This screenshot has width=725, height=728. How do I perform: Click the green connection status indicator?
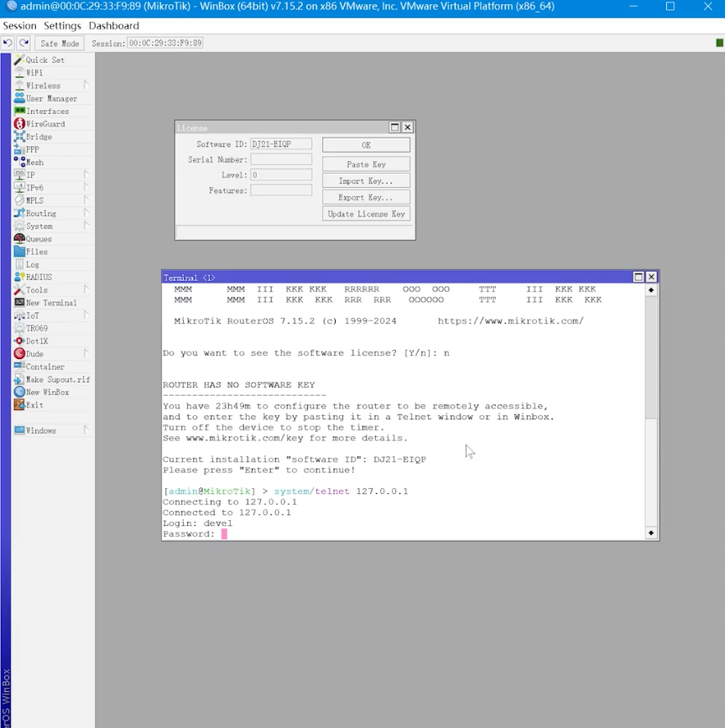[719, 43]
